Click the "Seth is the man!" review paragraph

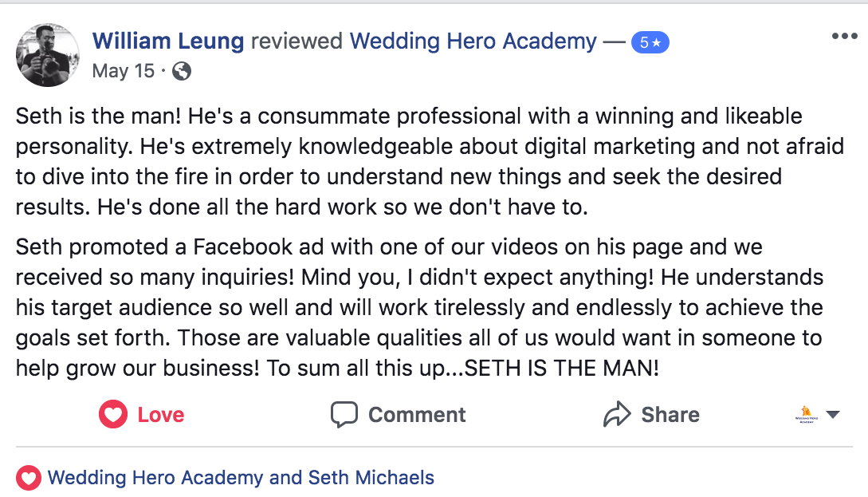pyautogui.click(x=399, y=161)
